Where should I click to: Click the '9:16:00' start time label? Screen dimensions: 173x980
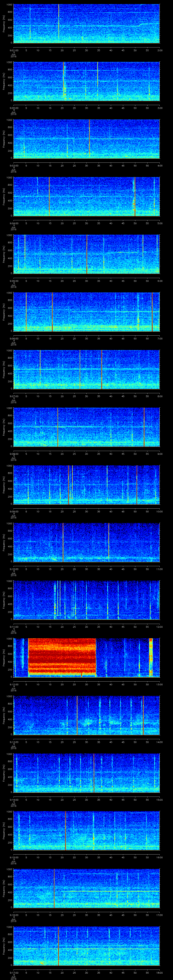click(x=14, y=915)
